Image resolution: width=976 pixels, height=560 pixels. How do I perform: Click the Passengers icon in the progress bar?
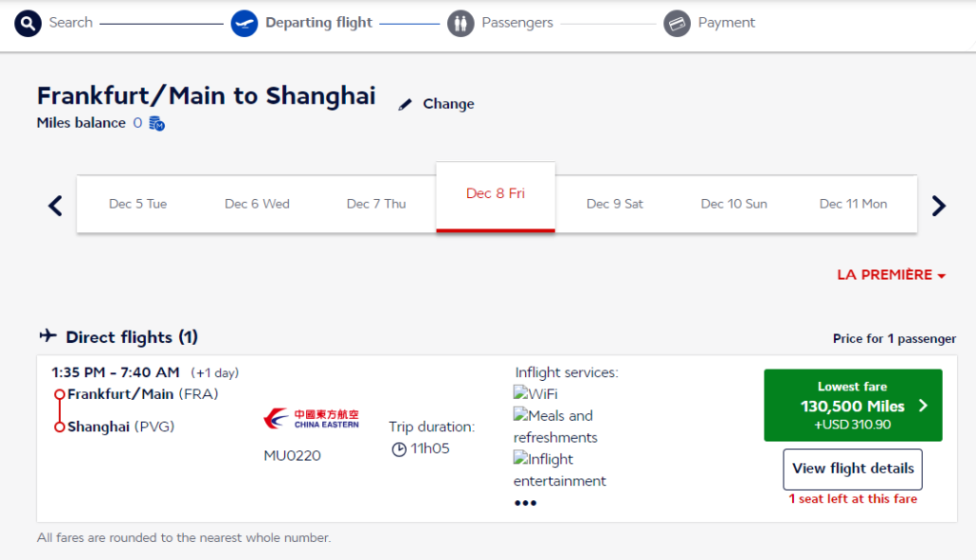[x=460, y=23]
